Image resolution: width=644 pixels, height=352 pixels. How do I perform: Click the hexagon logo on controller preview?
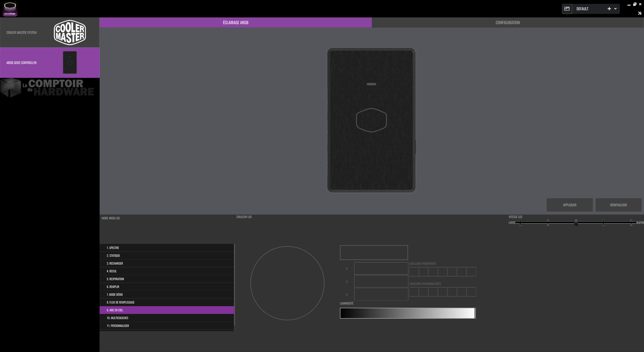click(x=371, y=120)
